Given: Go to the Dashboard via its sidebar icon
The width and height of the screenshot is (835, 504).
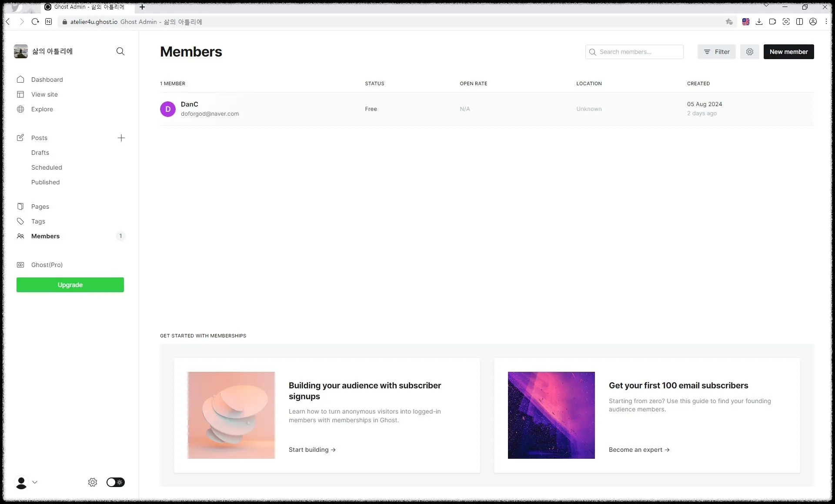Looking at the screenshot, I should (x=20, y=80).
